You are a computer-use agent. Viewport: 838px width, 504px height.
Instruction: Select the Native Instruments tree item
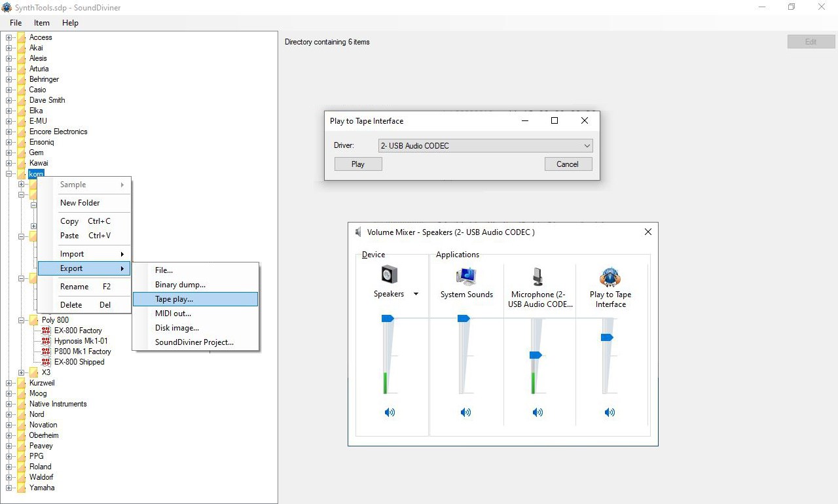(58, 404)
